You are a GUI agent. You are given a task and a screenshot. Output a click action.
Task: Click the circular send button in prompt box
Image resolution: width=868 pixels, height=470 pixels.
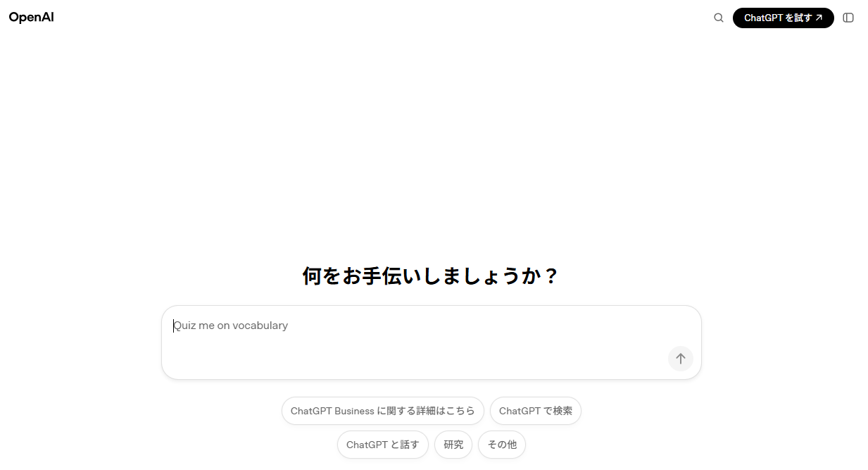681,358
